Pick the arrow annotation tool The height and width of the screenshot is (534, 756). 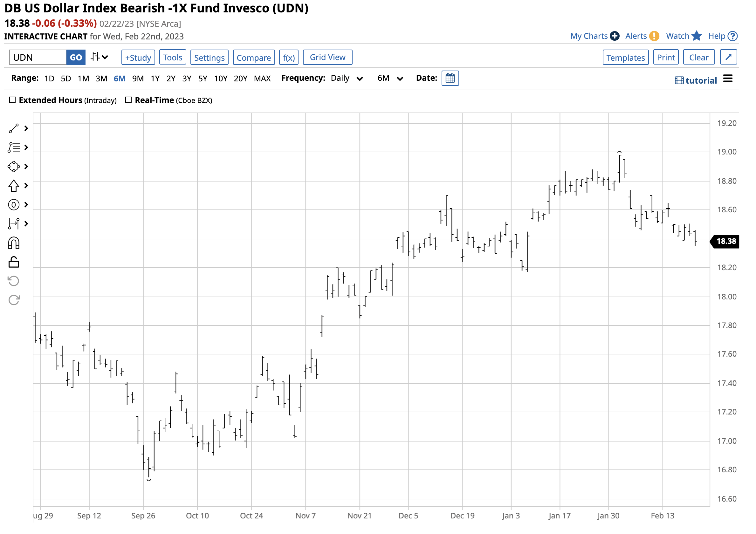click(13, 185)
